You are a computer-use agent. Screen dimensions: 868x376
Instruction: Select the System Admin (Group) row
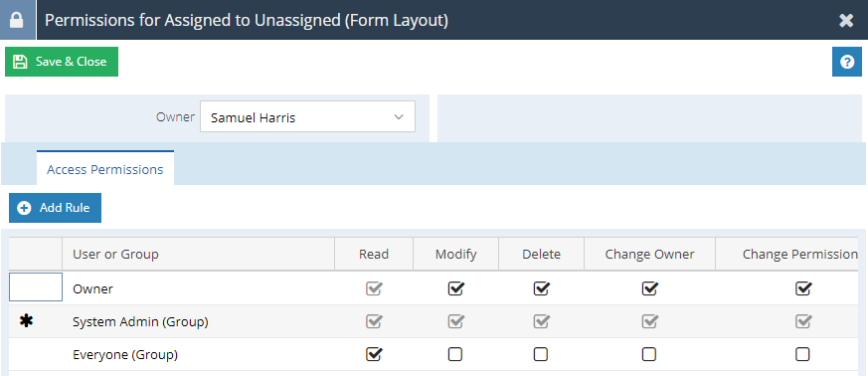tap(434, 321)
